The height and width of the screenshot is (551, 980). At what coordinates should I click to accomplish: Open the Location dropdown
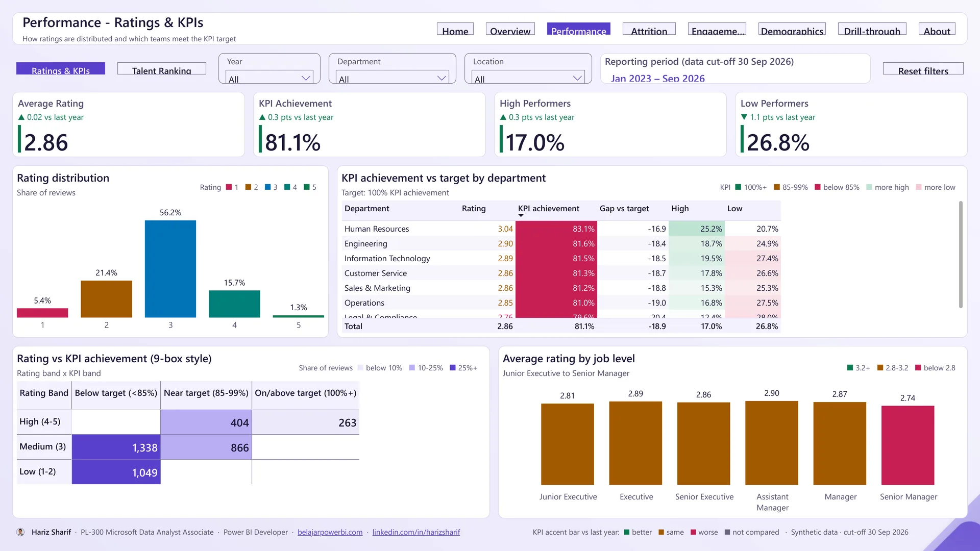click(528, 78)
